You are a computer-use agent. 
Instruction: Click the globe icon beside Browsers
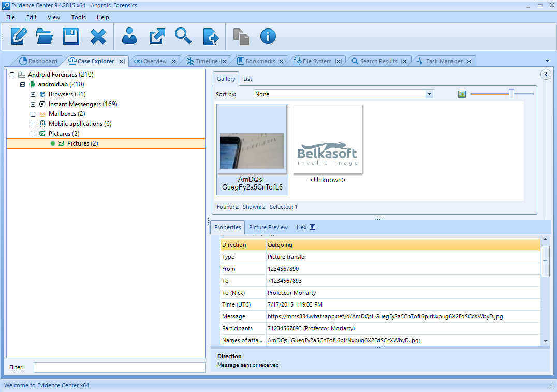click(42, 94)
